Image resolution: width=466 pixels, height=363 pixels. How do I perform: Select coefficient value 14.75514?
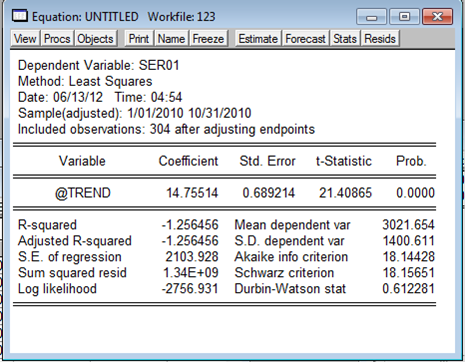[192, 193]
